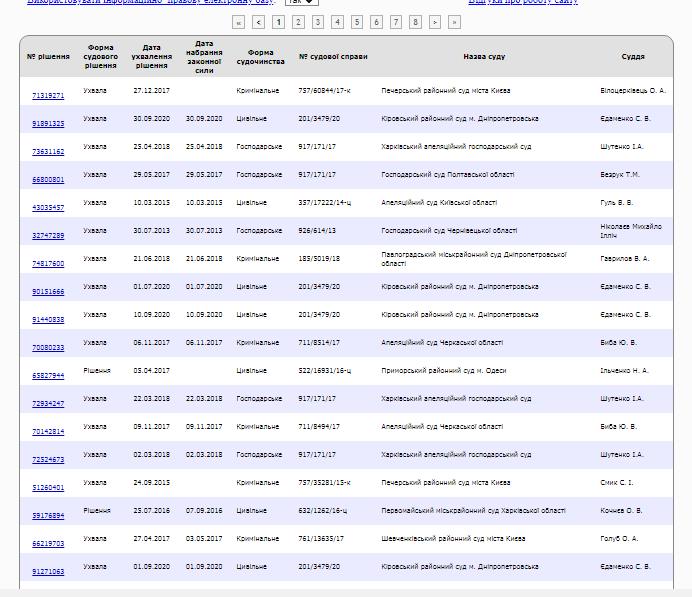The image size is (692, 597).
Task: Click the previous page arrow button
Action: click(x=259, y=21)
